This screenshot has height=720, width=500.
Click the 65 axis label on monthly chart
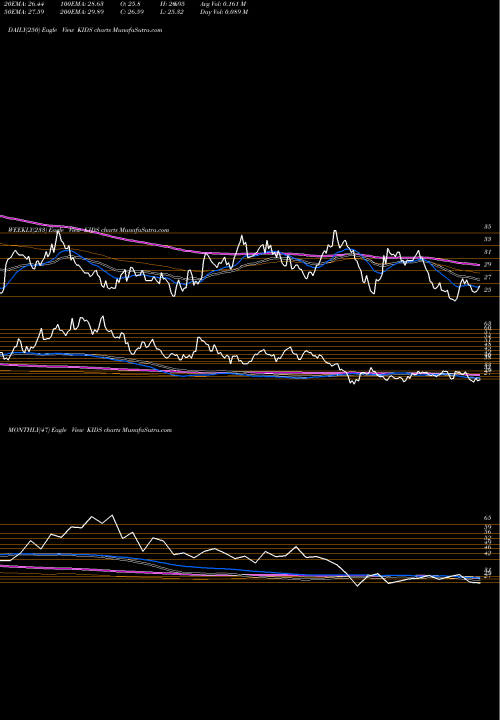pyautogui.click(x=488, y=518)
